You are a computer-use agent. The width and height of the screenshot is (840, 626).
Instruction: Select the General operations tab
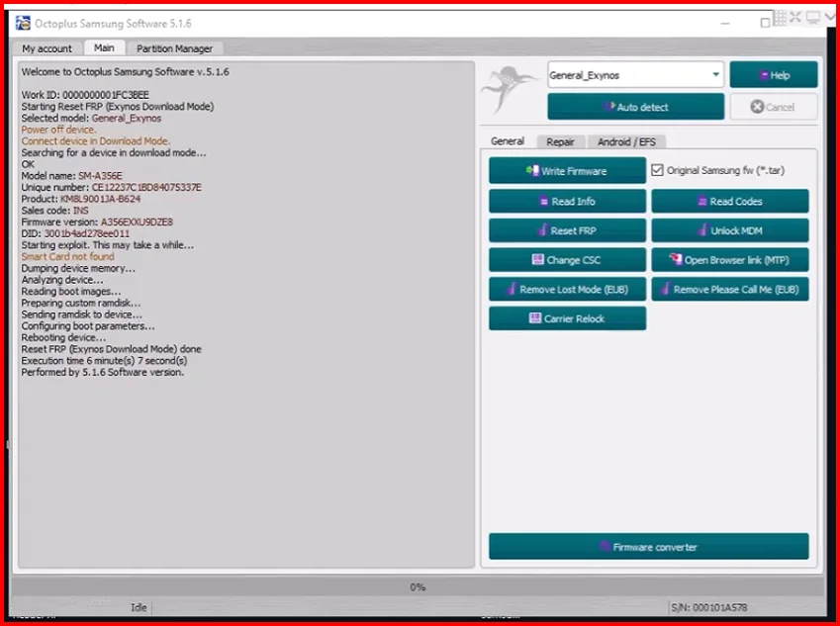pyautogui.click(x=508, y=141)
